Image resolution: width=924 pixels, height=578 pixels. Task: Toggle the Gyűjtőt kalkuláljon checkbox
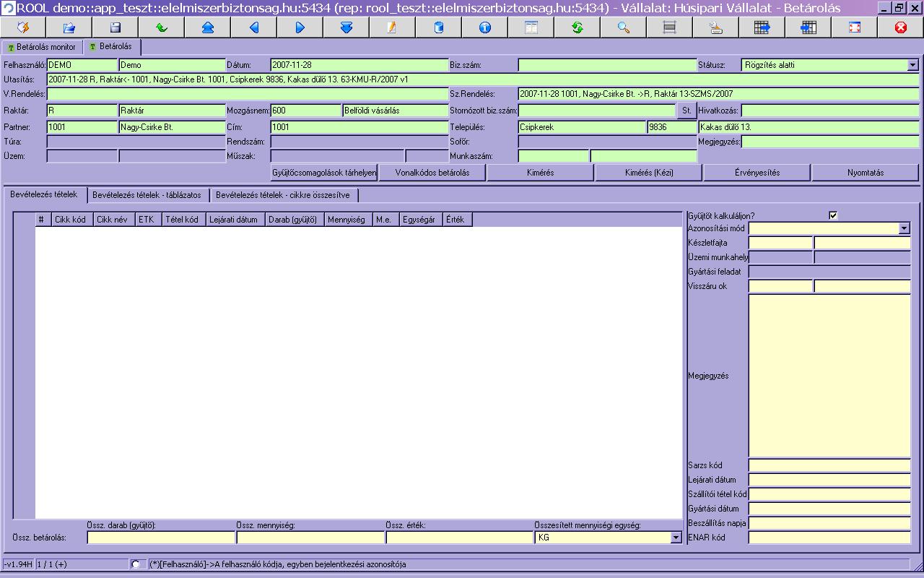(x=833, y=215)
